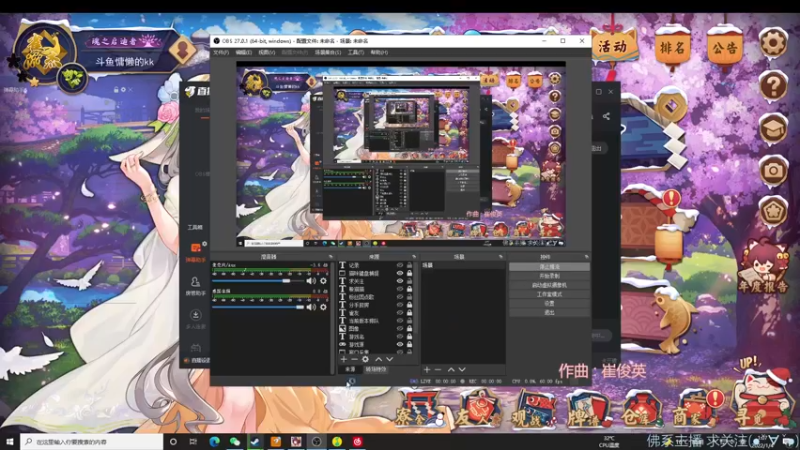800x450 pixels.
Task: Open source properties gear in sources toolbar
Action: [x=365, y=359]
